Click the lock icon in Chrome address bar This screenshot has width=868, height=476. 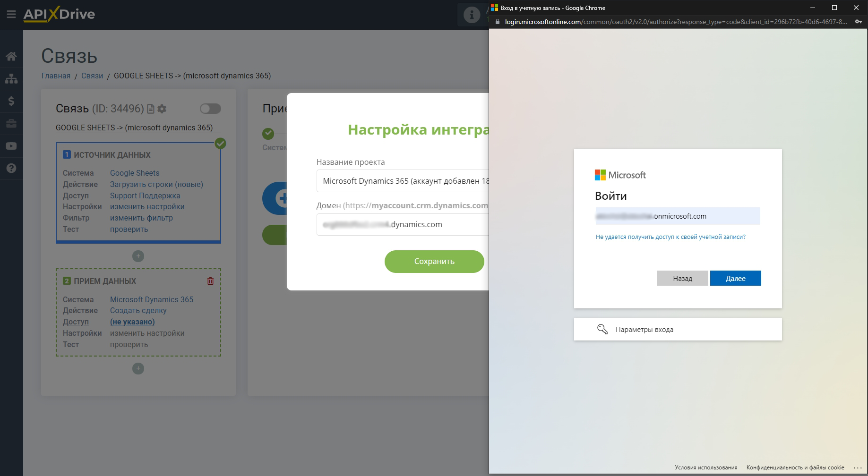[x=497, y=22]
